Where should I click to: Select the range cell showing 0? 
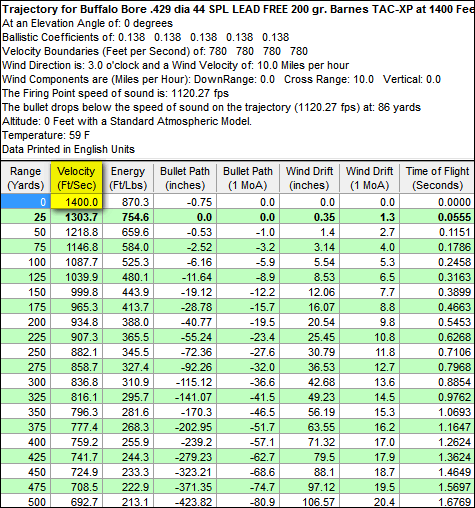(25, 202)
